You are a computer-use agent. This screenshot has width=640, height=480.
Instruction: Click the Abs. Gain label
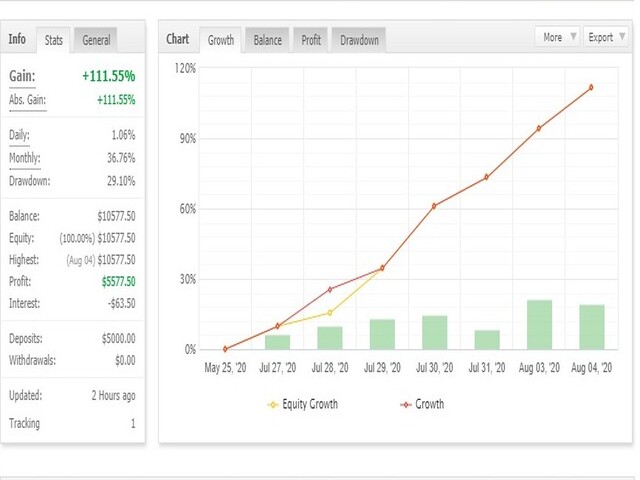[27, 100]
